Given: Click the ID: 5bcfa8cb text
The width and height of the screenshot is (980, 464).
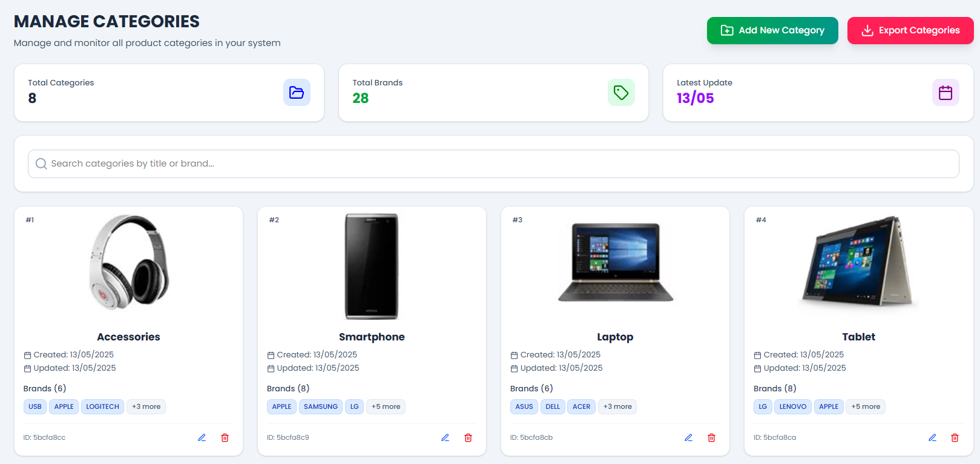Looking at the screenshot, I should point(531,437).
